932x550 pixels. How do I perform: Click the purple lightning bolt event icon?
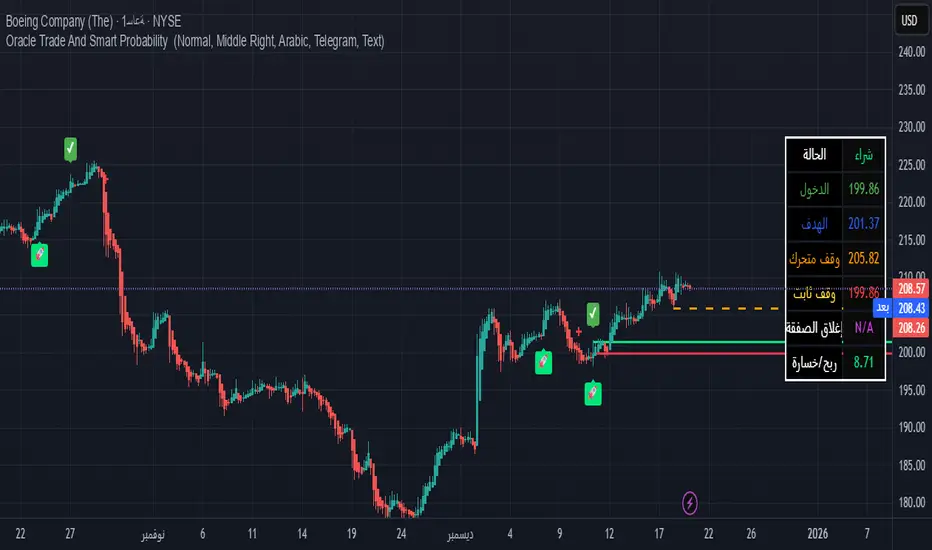(x=689, y=503)
